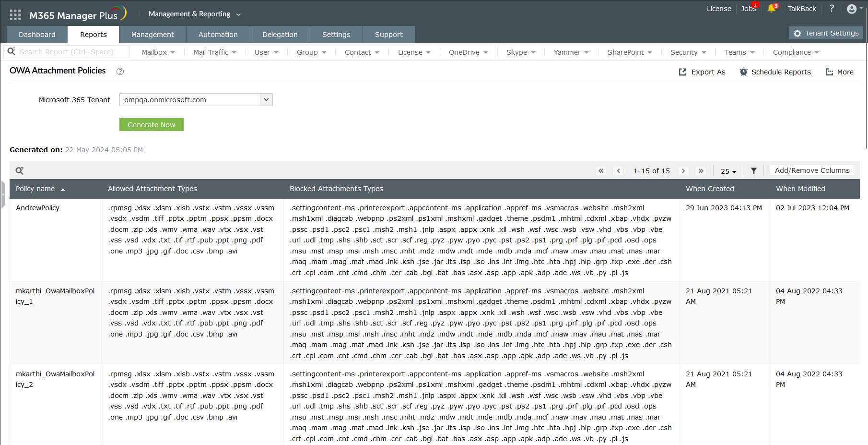Go to the previous page of results

(x=619, y=171)
